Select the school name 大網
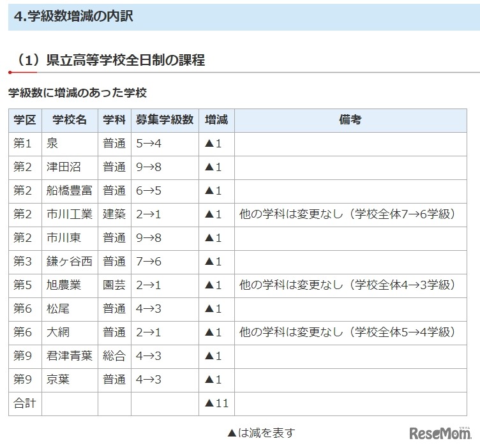 pos(58,332)
